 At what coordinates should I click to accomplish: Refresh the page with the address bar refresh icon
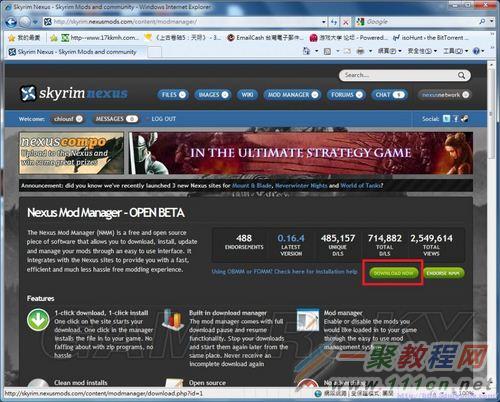click(x=334, y=22)
